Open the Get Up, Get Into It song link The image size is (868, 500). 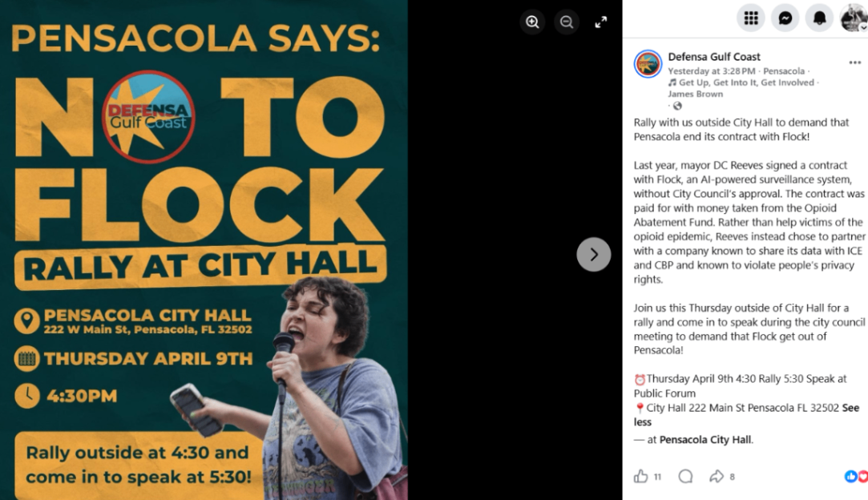(745, 83)
